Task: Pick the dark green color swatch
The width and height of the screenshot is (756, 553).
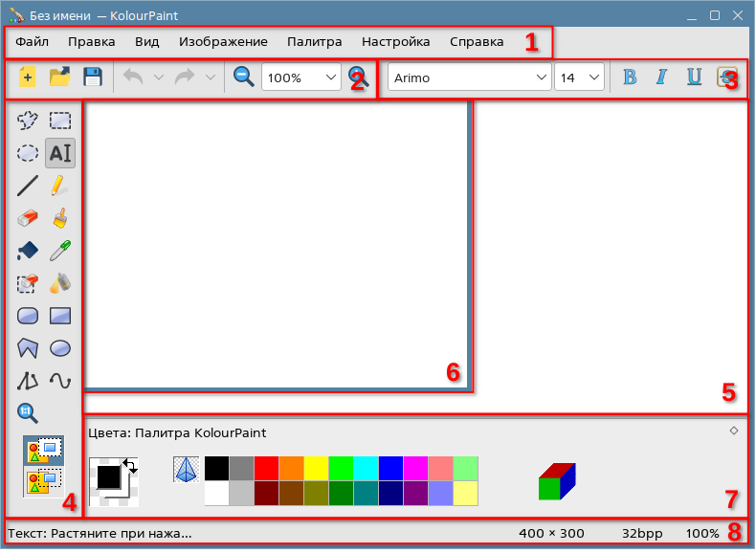Action: tap(342, 494)
